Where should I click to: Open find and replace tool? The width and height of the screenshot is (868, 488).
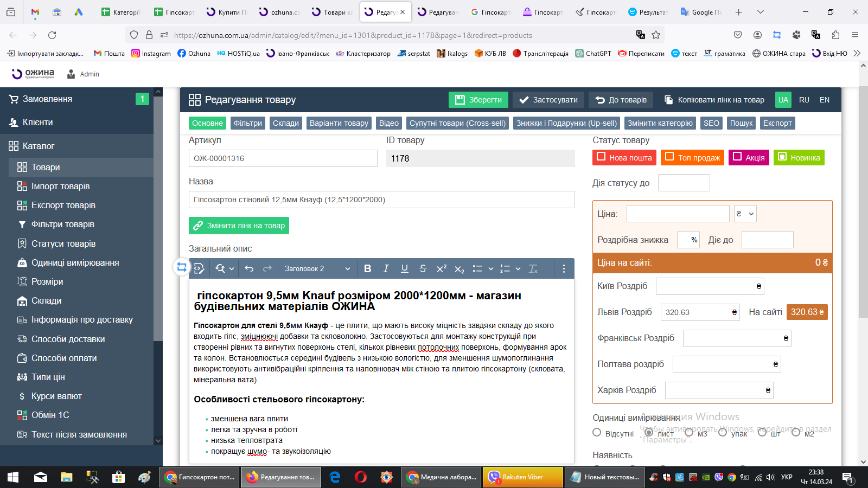pos(220,268)
